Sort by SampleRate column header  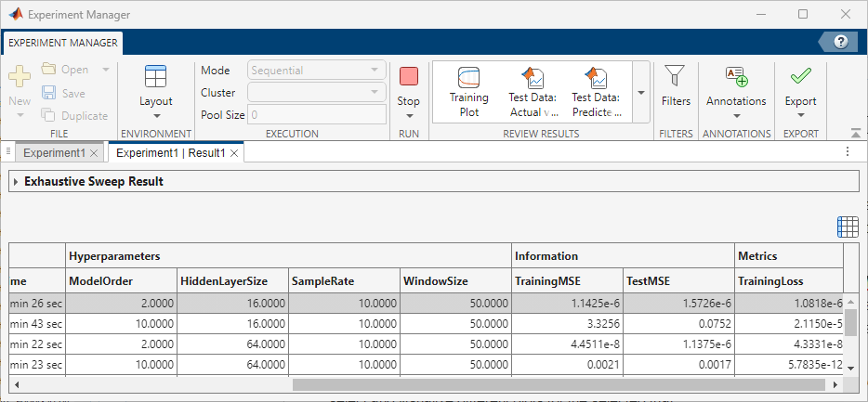(345, 281)
